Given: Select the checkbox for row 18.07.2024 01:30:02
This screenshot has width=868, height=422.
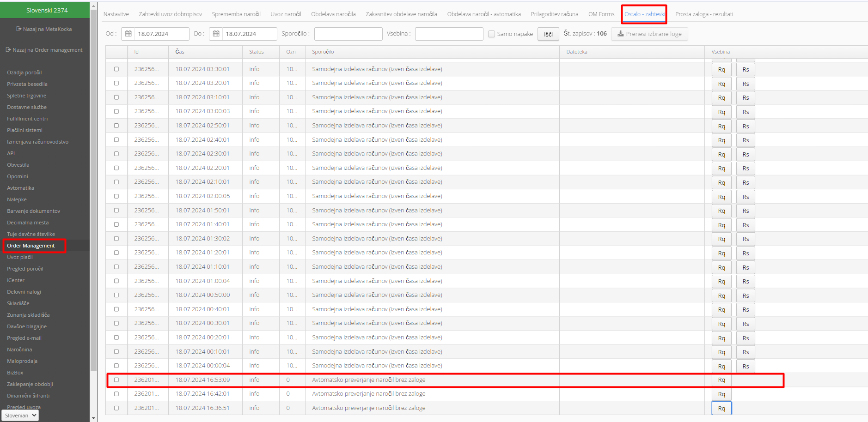Looking at the screenshot, I should [116, 239].
